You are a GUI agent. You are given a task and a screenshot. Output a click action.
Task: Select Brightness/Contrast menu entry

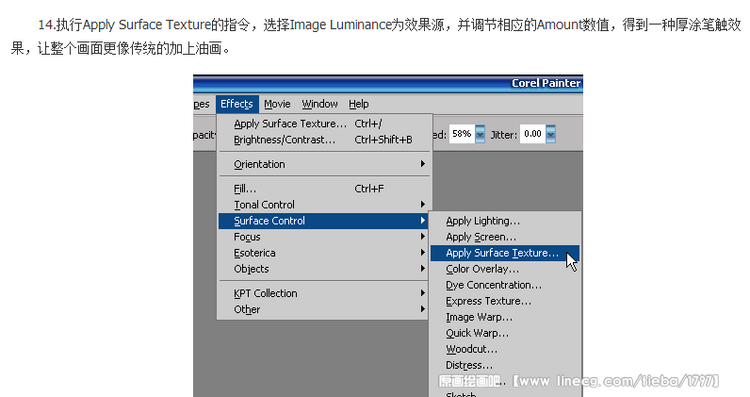[324, 140]
